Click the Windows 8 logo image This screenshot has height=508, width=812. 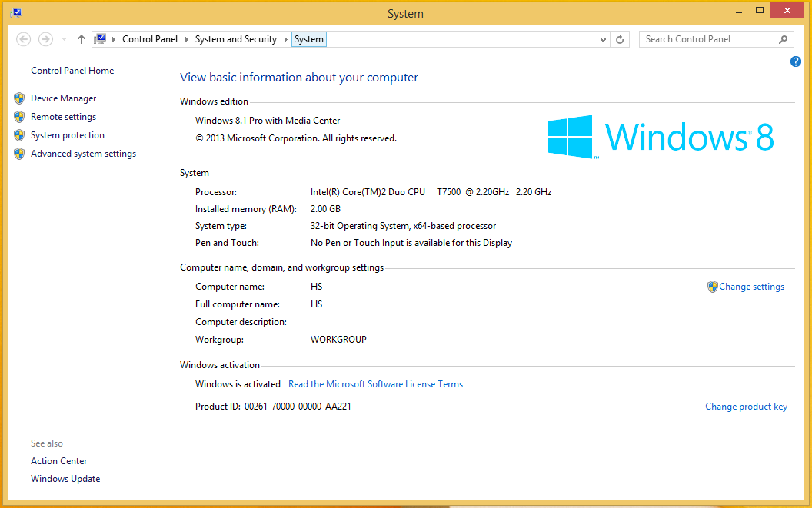(x=661, y=138)
